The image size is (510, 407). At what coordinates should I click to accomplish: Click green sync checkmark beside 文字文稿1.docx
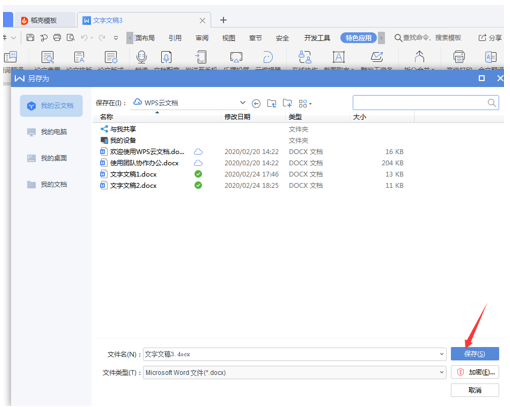(x=198, y=174)
